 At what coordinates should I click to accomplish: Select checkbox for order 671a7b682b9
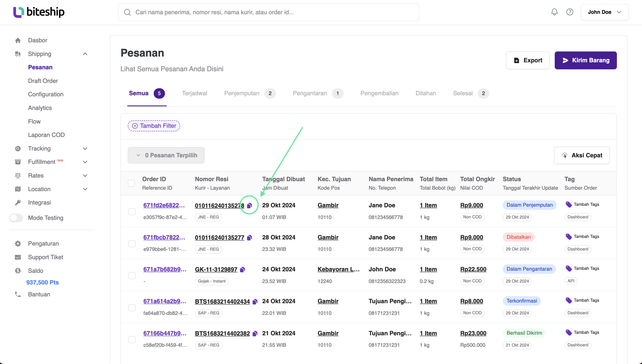click(x=132, y=276)
